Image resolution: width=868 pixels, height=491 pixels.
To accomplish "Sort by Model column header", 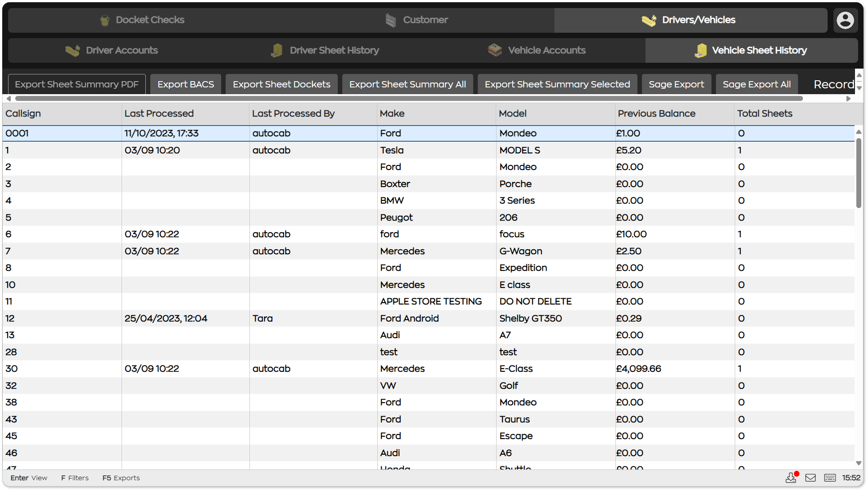I will (556, 114).
